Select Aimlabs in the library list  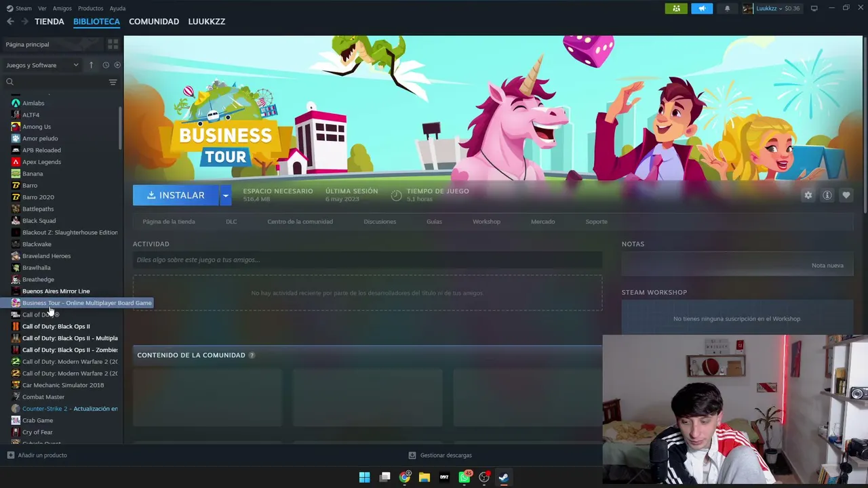[33, 103]
